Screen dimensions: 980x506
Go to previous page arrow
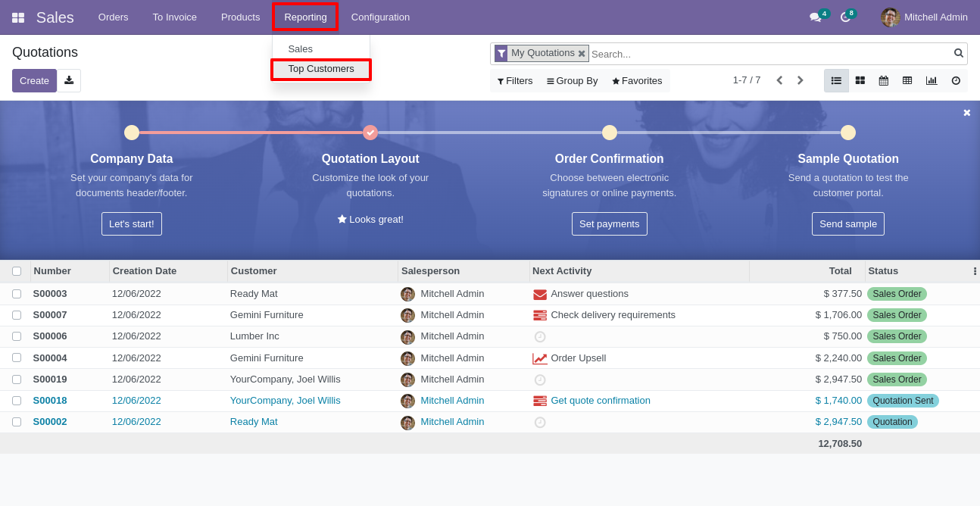pyautogui.click(x=779, y=80)
